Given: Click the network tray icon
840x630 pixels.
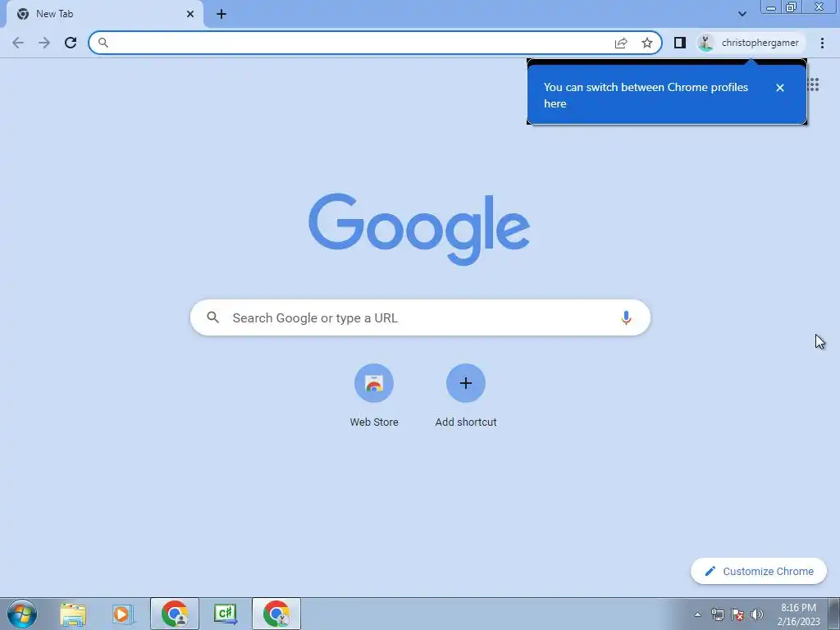Looking at the screenshot, I should [x=717, y=614].
